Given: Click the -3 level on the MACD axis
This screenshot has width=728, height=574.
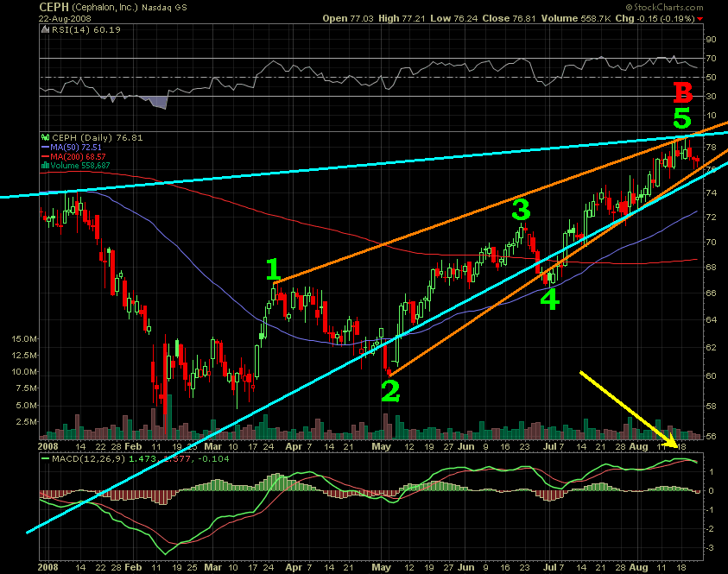Looking at the screenshot, I should point(711,548).
